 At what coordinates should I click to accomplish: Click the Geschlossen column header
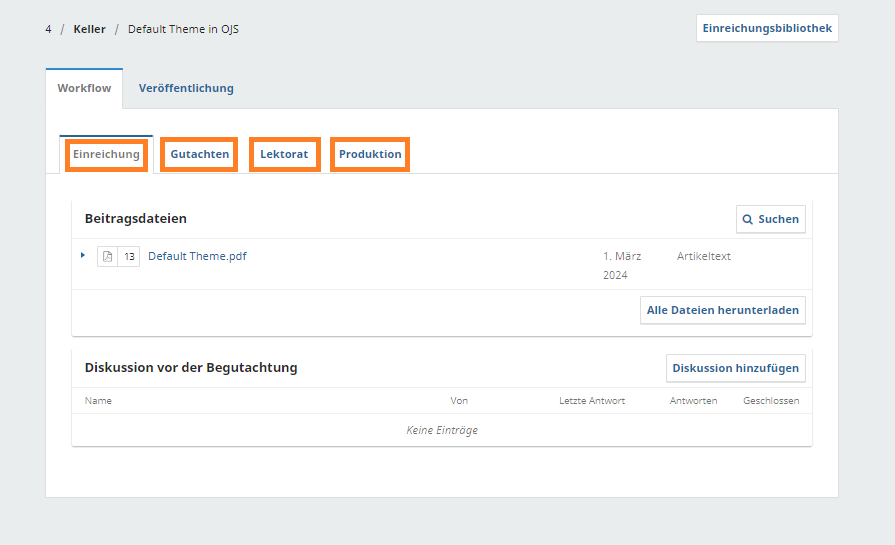pyautogui.click(x=770, y=401)
